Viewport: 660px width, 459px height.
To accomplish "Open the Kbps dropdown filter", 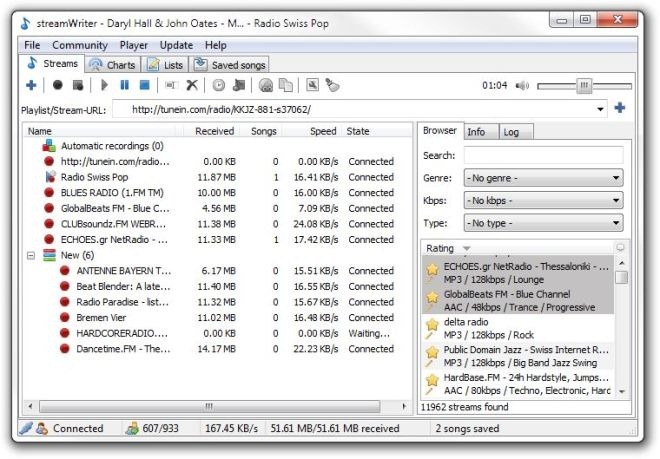I will tap(543, 200).
